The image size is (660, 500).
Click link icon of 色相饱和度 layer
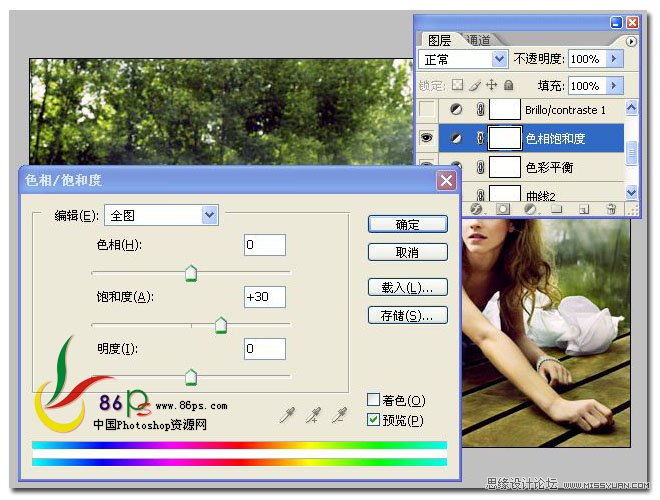click(480, 138)
